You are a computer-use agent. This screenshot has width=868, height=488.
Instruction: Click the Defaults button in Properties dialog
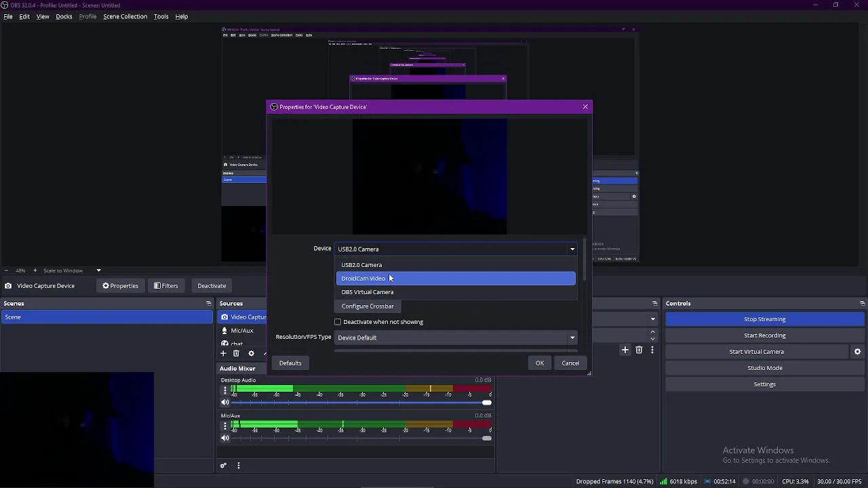(290, 363)
